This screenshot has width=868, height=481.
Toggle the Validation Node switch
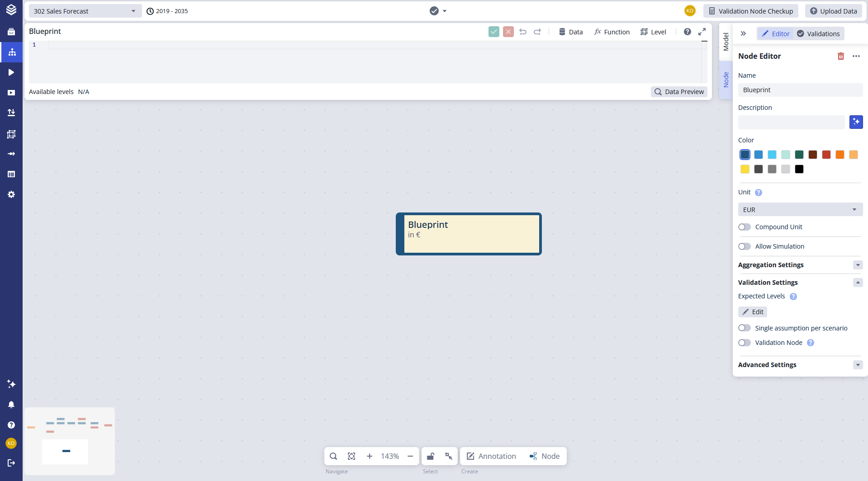point(745,343)
